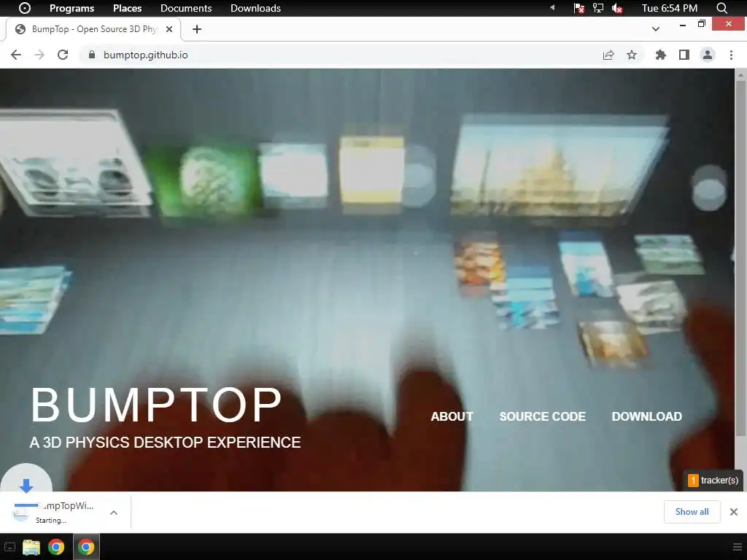The height and width of the screenshot is (560, 747).
Task: Toggle the side panel icon
Action: [684, 55]
